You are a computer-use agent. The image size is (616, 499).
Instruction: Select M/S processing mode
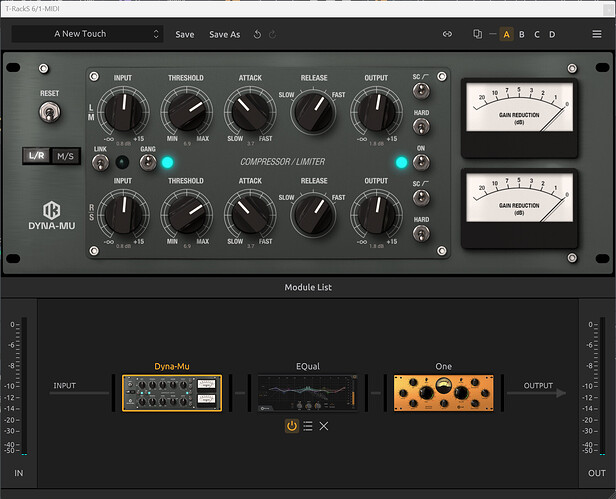[66, 156]
